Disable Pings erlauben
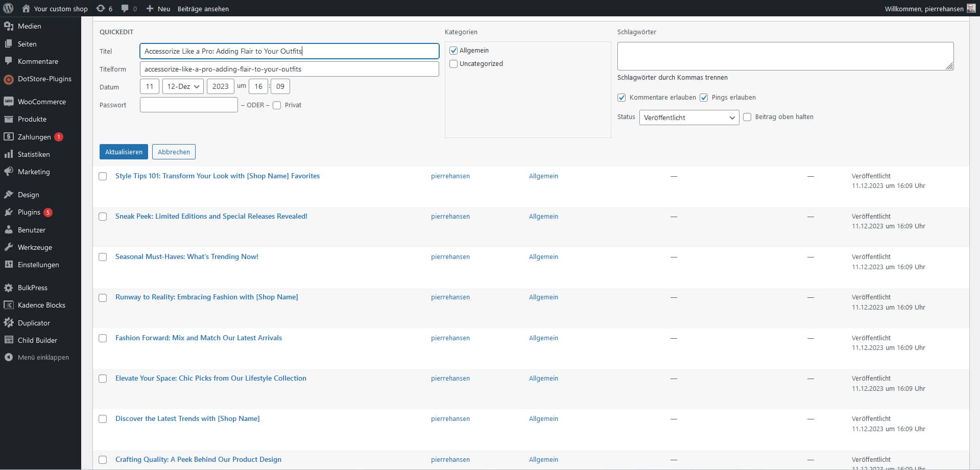Screen dimensions: 980x470 click(704, 98)
